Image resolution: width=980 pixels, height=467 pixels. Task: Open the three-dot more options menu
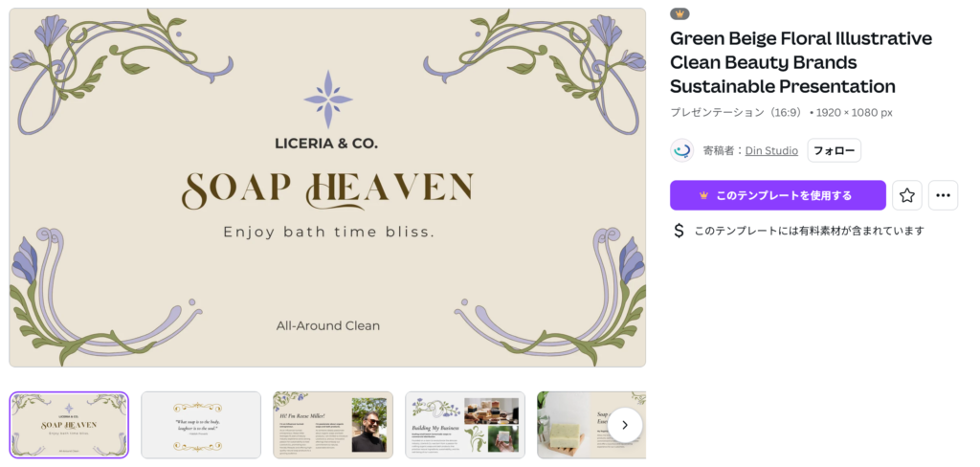click(x=943, y=195)
